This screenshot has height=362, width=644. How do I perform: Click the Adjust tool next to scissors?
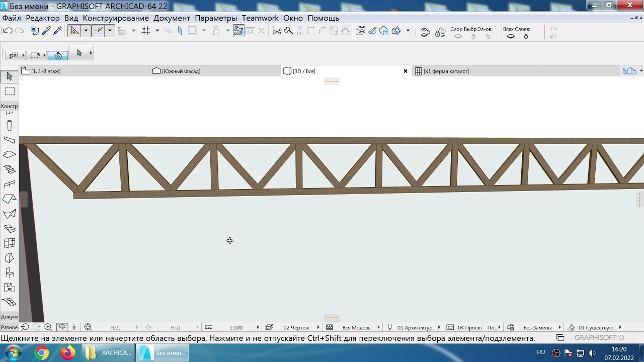[x=288, y=31]
